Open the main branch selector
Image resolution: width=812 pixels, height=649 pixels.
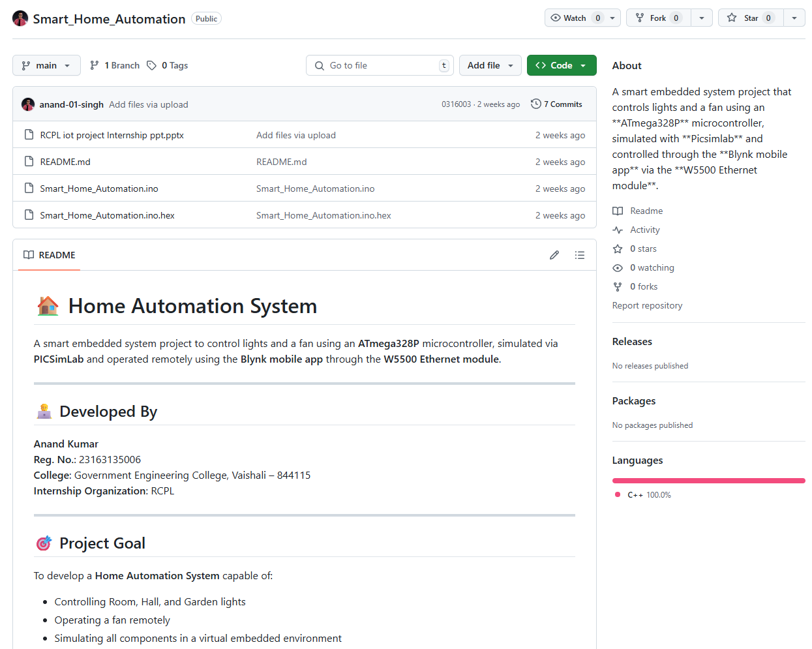(x=46, y=65)
